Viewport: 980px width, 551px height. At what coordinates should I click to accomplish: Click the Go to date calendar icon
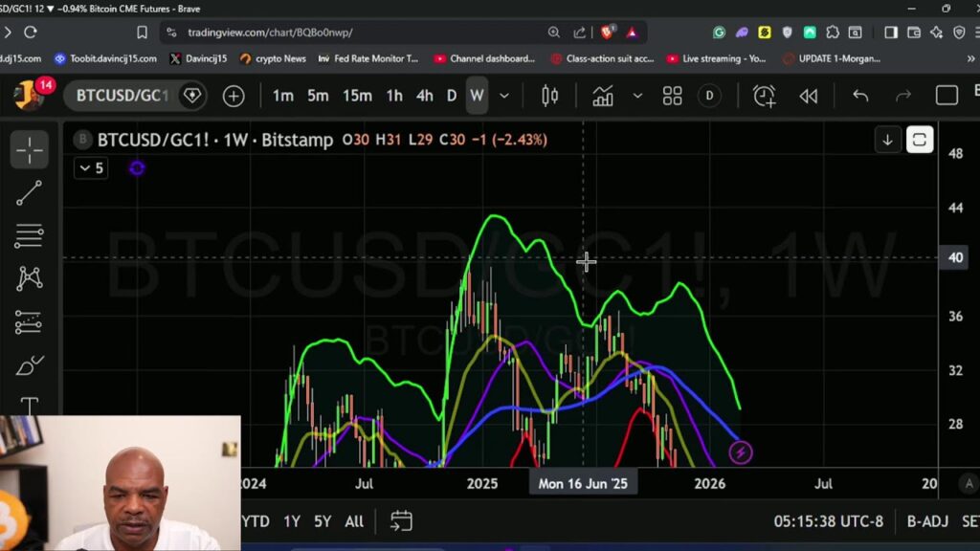(401, 521)
